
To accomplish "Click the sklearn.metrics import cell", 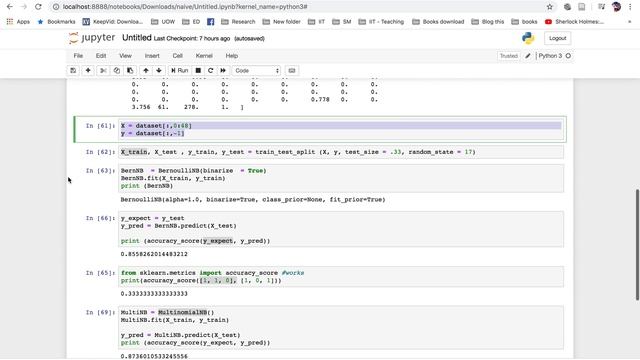I will coord(341,276).
